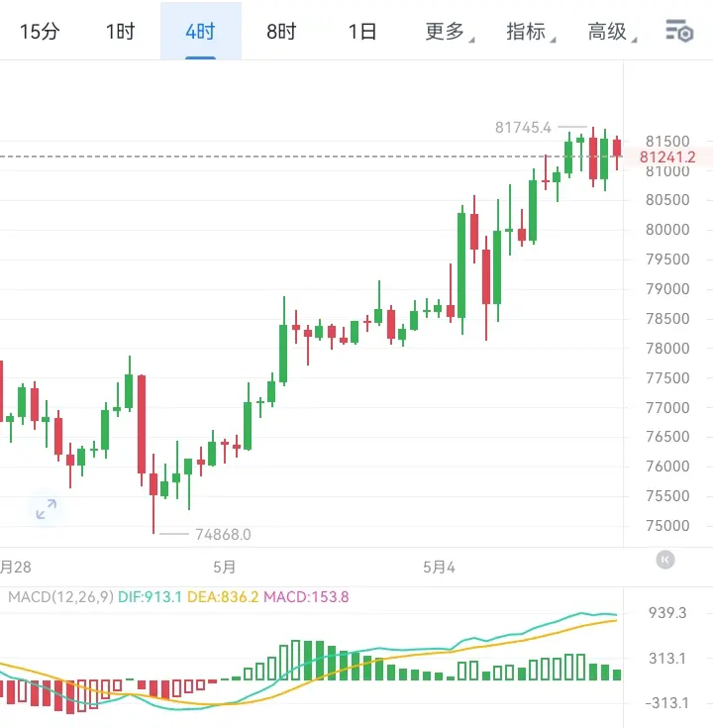Click the DIF:913.1 value

tap(150, 596)
